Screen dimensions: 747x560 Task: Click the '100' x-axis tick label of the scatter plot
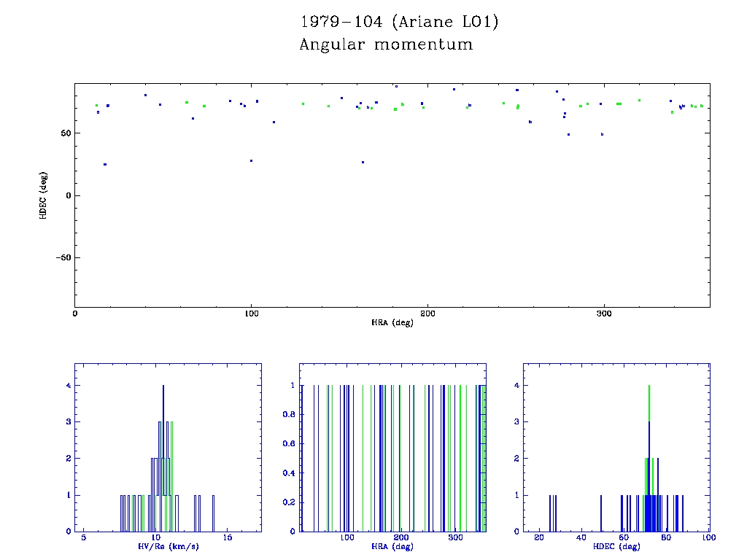point(251,314)
